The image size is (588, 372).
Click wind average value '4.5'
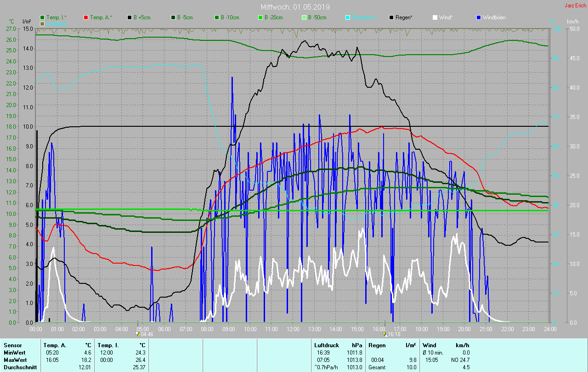point(465,367)
